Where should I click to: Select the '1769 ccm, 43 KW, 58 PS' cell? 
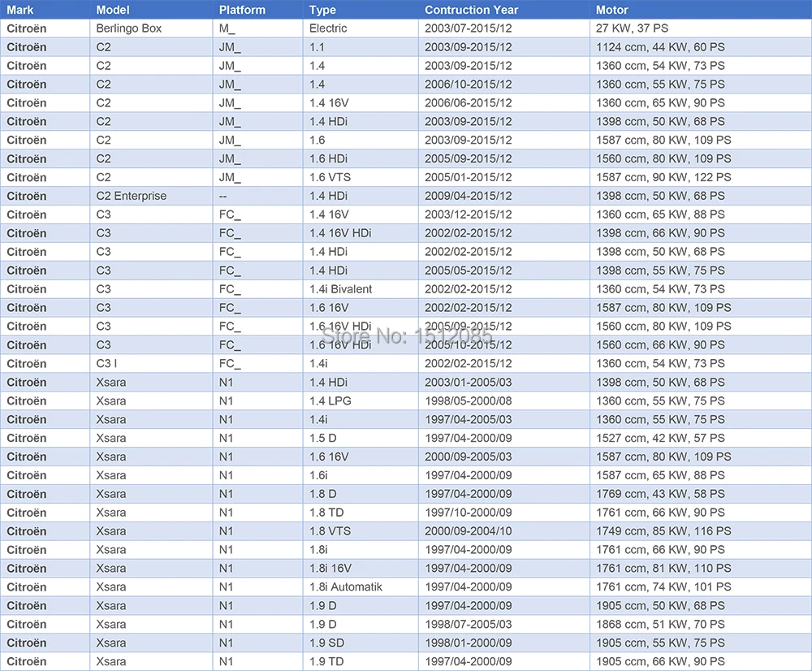click(701, 494)
